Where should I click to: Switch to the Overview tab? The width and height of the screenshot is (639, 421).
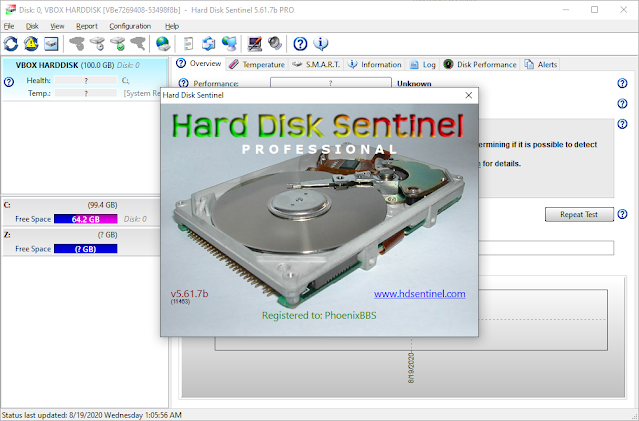199,64
